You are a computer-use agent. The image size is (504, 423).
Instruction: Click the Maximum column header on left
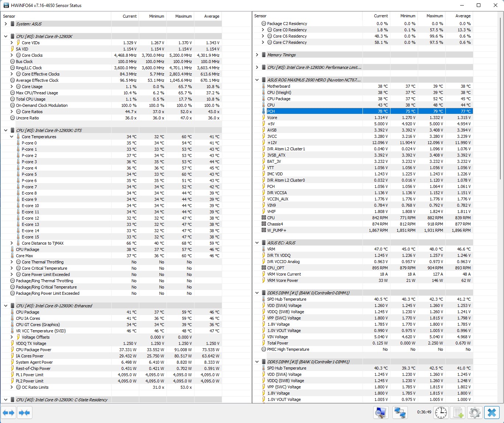[x=180, y=16]
